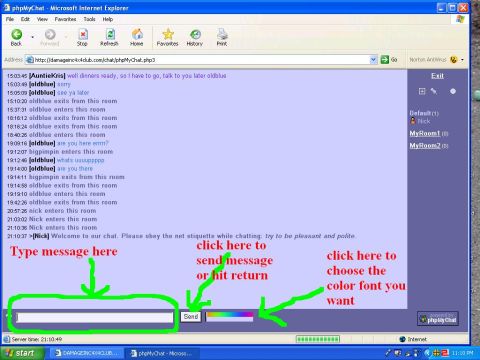This screenshot has width=480, height=360.
Task: Click the round white icon under Exit
Action: pos(453,91)
